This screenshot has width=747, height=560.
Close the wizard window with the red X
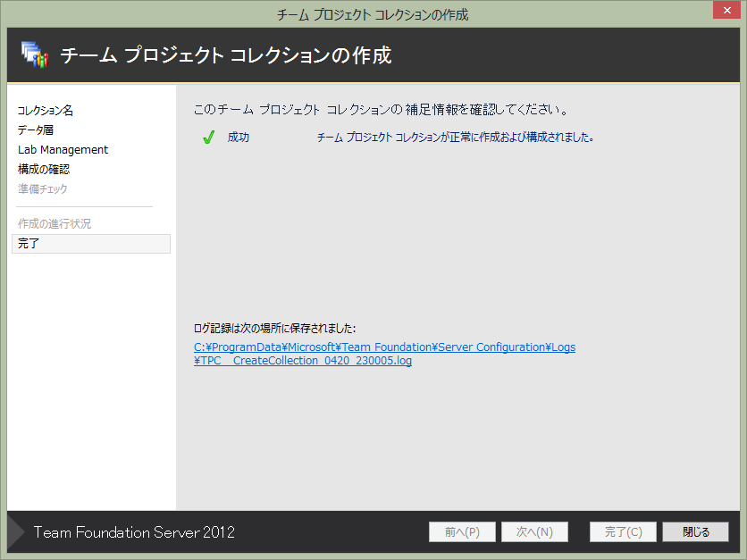(x=726, y=10)
